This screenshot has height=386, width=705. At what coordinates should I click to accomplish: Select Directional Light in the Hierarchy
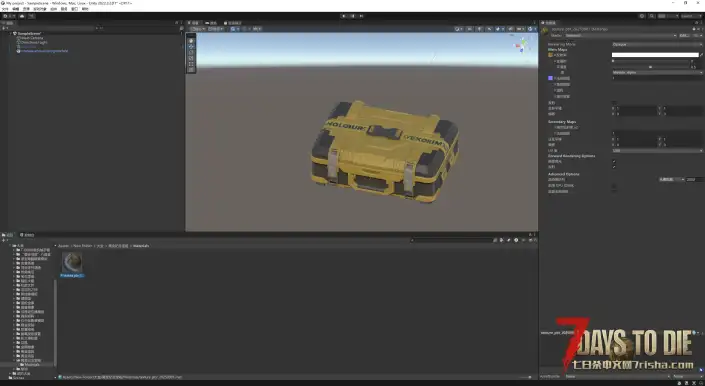click(x=33, y=42)
